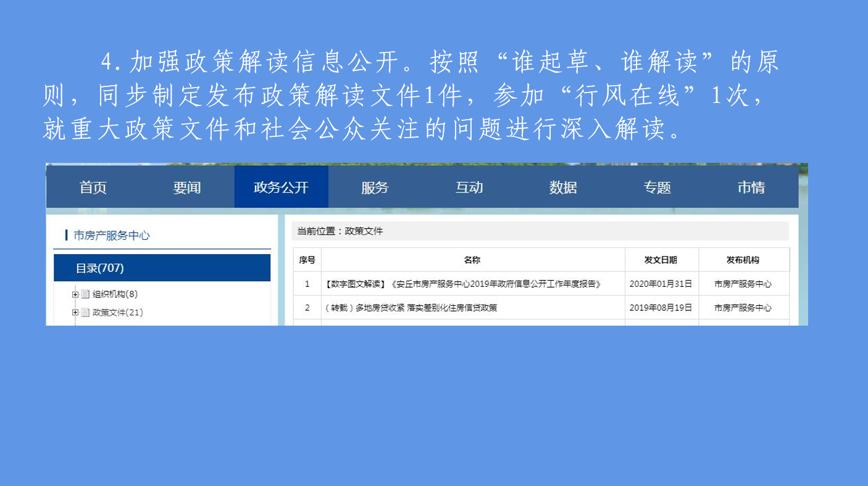
Task: Click the 序号 column header
Action: pyautogui.click(x=307, y=260)
